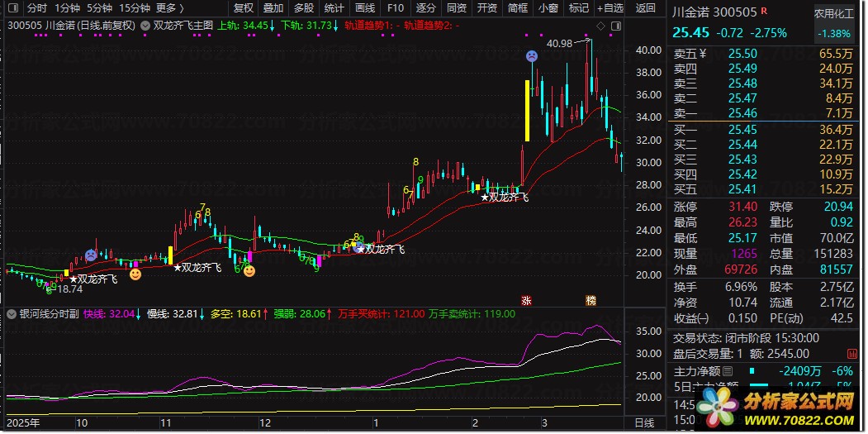Click the red bar-chart icon beside 盘后交易量
Viewport: 868px width, 434px height.
tap(852, 354)
